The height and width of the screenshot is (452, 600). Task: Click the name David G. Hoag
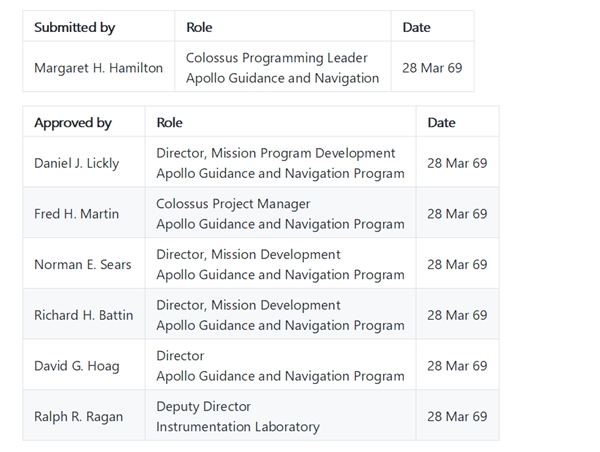pyautogui.click(x=76, y=366)
